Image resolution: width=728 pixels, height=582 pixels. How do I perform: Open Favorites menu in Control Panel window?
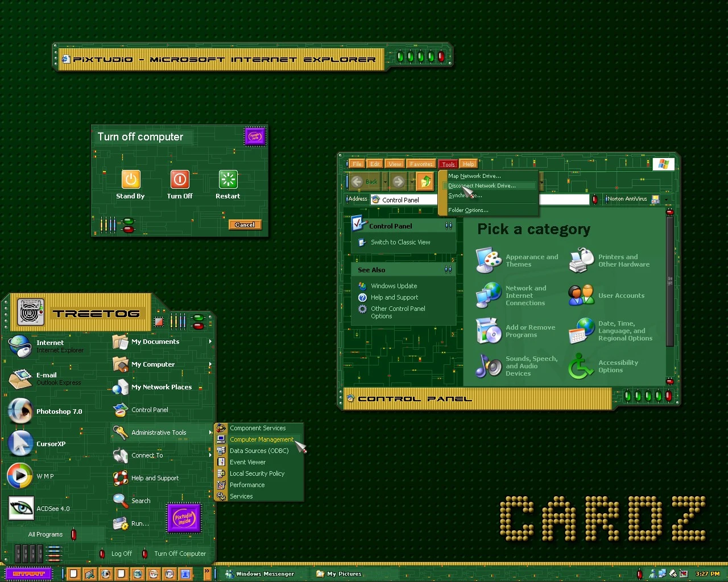(421, 164)
